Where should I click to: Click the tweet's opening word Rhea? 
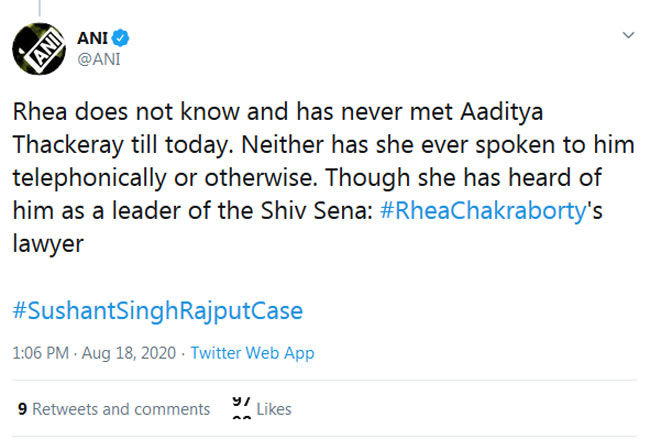[40, 112]
